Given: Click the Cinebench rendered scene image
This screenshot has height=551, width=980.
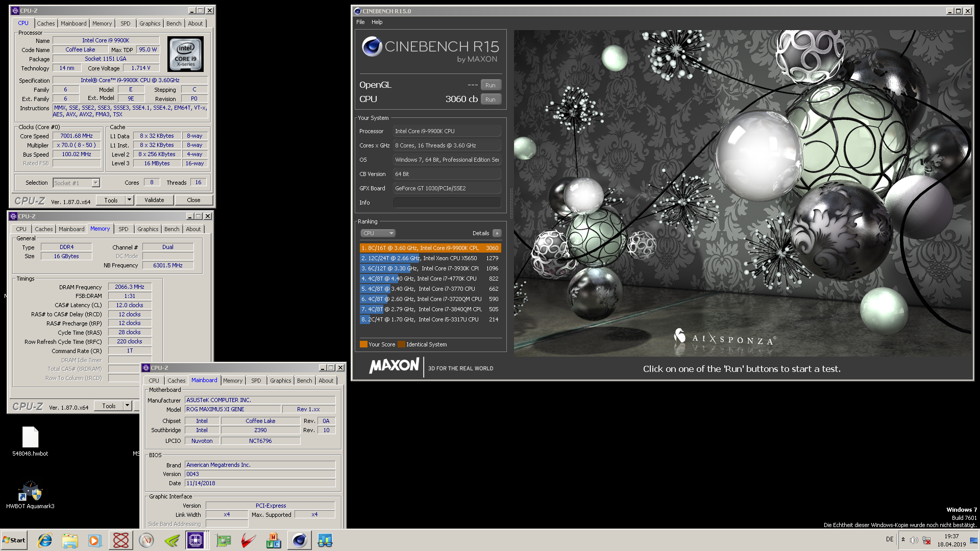Looking at the screenshot, I should click(743, 193).
